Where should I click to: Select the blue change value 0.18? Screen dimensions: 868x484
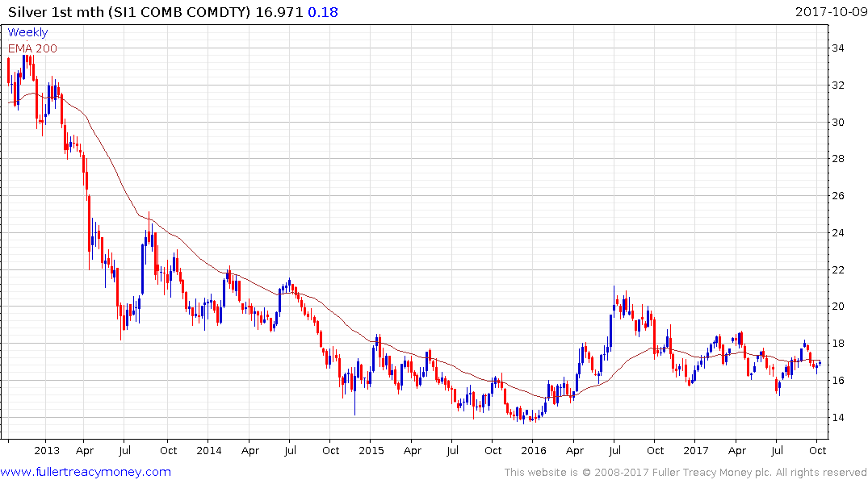point(323,12)
